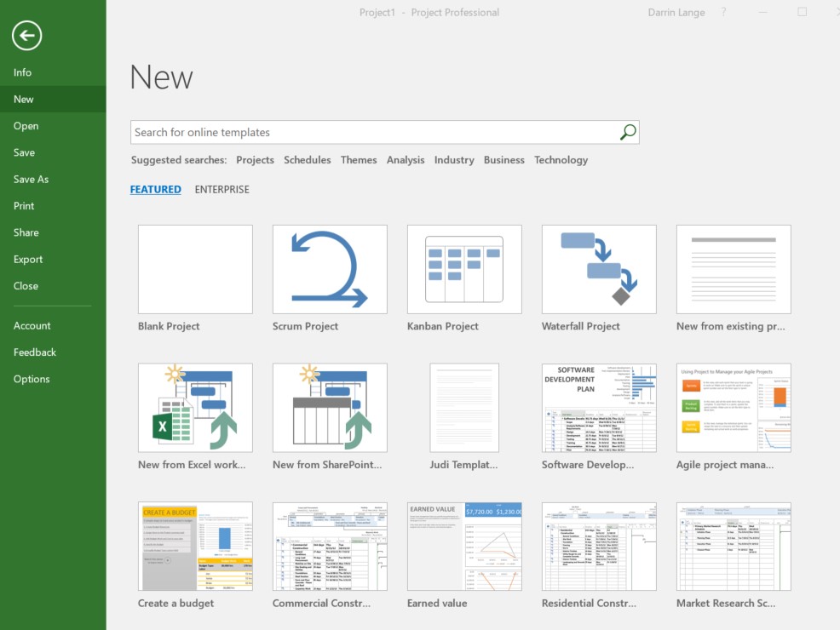Viewport: 840px width, 630px height.
Task: Open the Judi Template thumbnail
Action: [x=464, y=408]
